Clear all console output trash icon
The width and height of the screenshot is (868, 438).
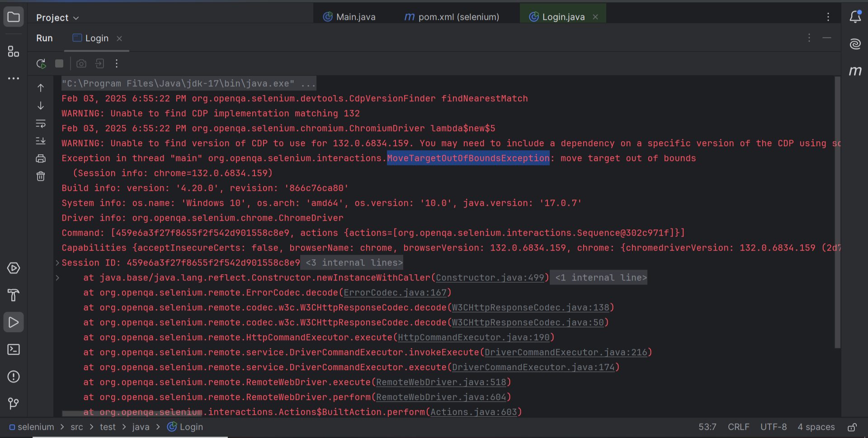click(x=41, y=176)
